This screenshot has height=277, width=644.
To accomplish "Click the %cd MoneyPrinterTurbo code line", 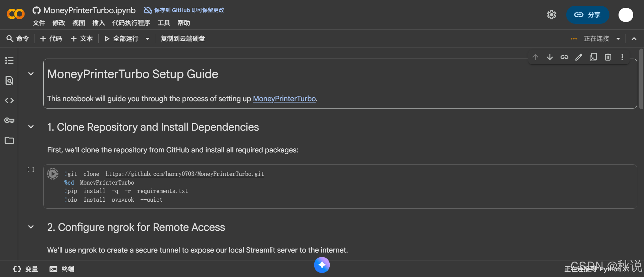I will 99,183.
